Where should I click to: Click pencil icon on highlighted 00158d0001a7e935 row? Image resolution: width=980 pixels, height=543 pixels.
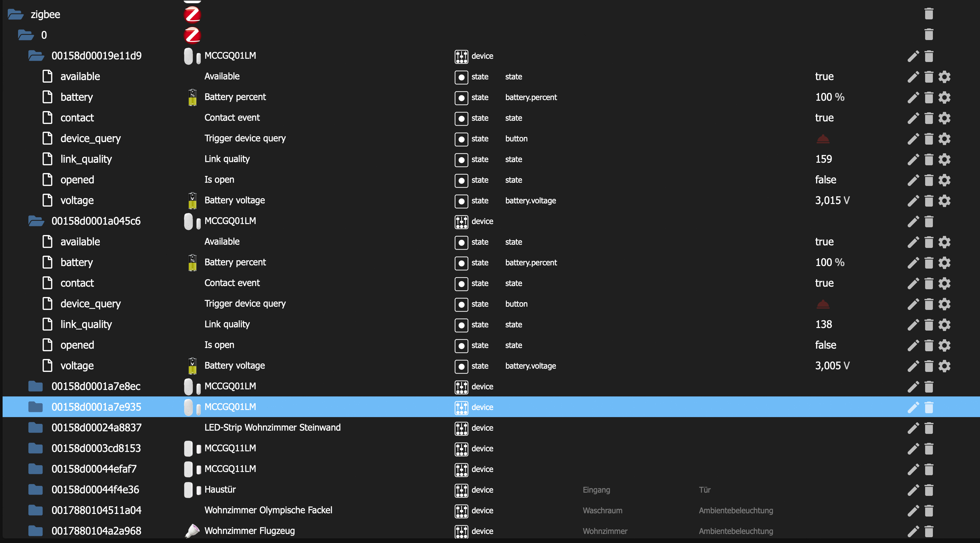pyautogui.click(x=913, y=407)
